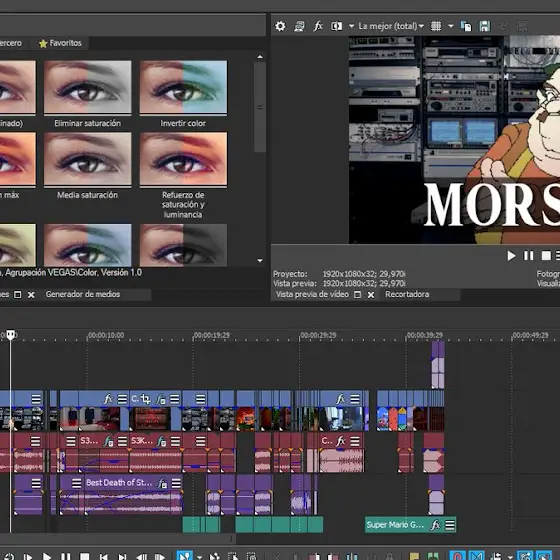Go to end in timeline transport bar
Screen dimensions: 560x560
coord(122,556)
